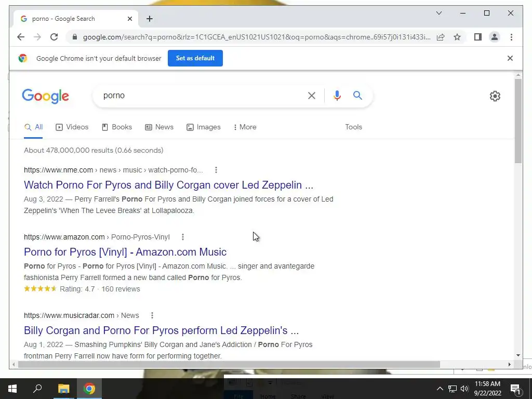
Task: Open the tab search chevron
Action: [438, 13]
